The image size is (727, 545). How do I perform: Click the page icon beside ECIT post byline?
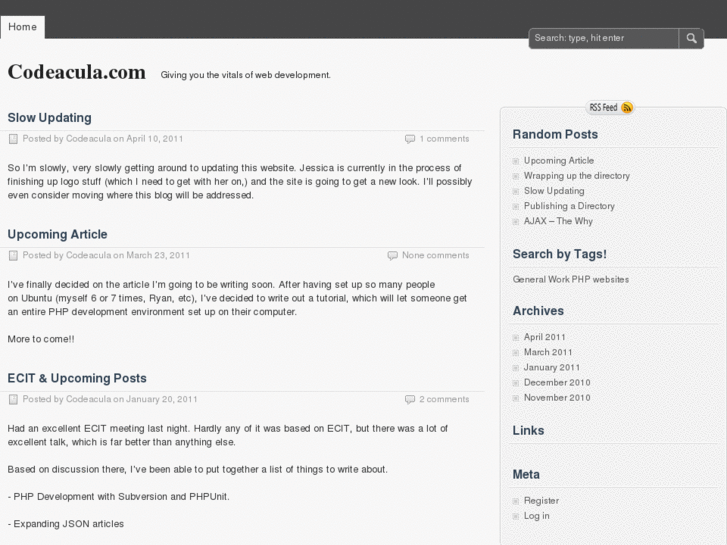(13, 399)
